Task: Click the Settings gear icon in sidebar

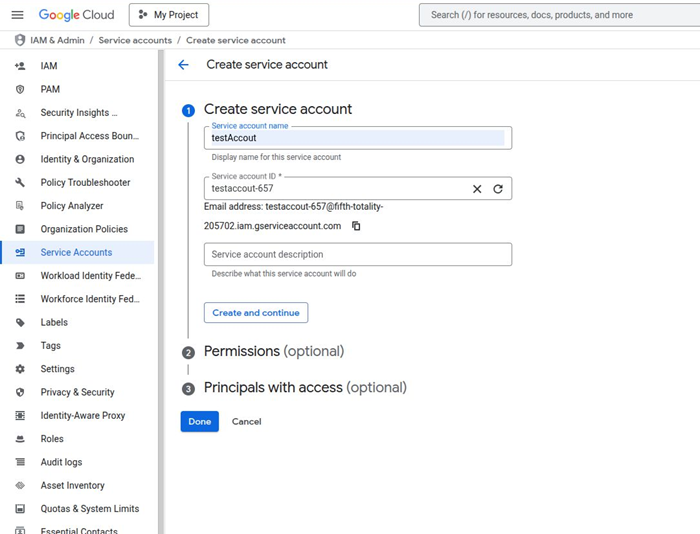Action: pyautogui.click(x=20, y=369)
